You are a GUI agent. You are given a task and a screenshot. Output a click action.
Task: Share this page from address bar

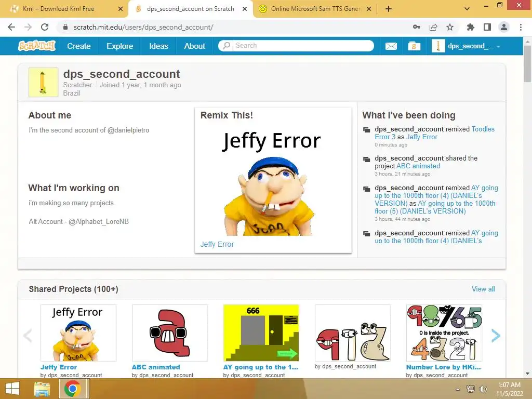[x=433, y=27]
